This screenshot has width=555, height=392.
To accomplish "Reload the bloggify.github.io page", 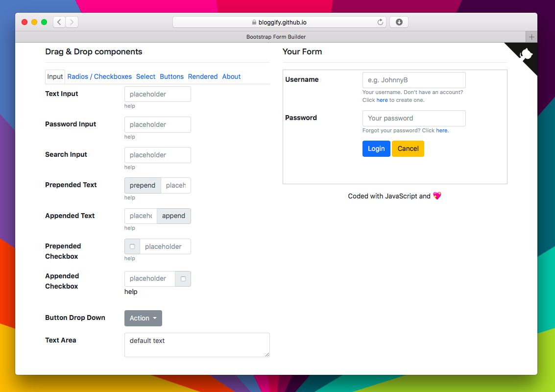I will (x=380, y=22).
